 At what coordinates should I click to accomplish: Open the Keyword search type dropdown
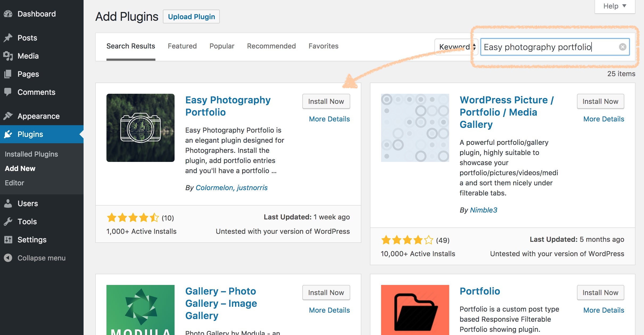coord(456,47)
